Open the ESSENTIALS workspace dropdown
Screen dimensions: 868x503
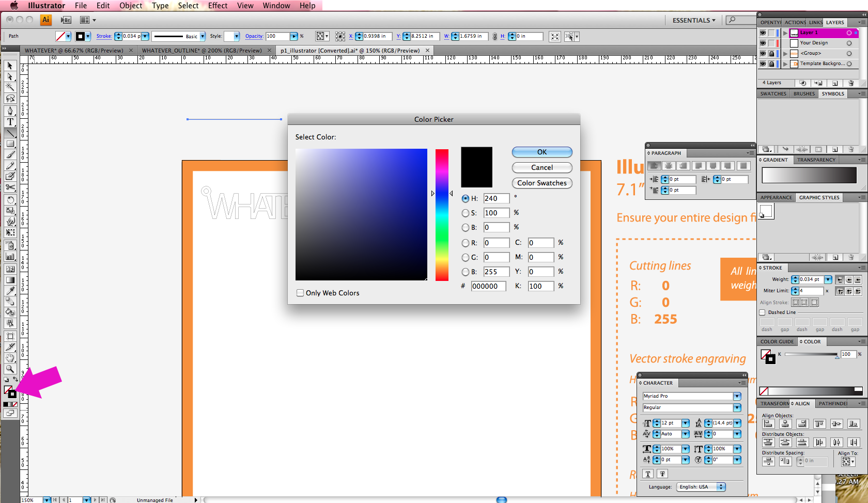(x=694, y=20)
